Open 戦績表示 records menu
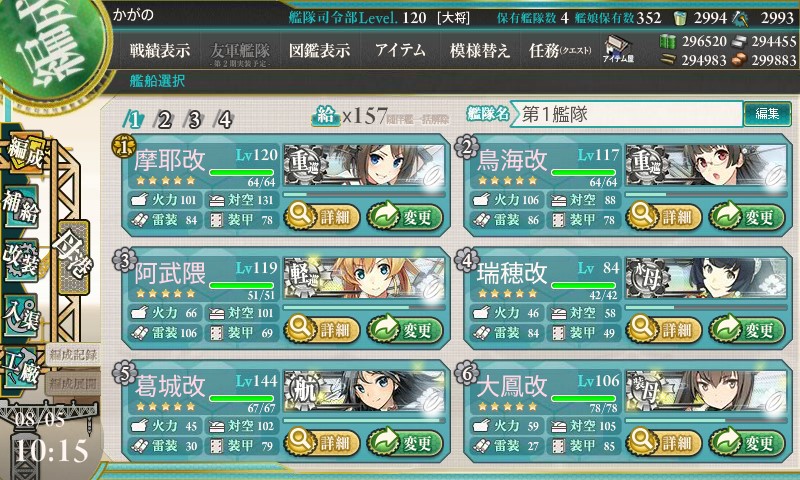The image size is (800, 480). point(160,50)
